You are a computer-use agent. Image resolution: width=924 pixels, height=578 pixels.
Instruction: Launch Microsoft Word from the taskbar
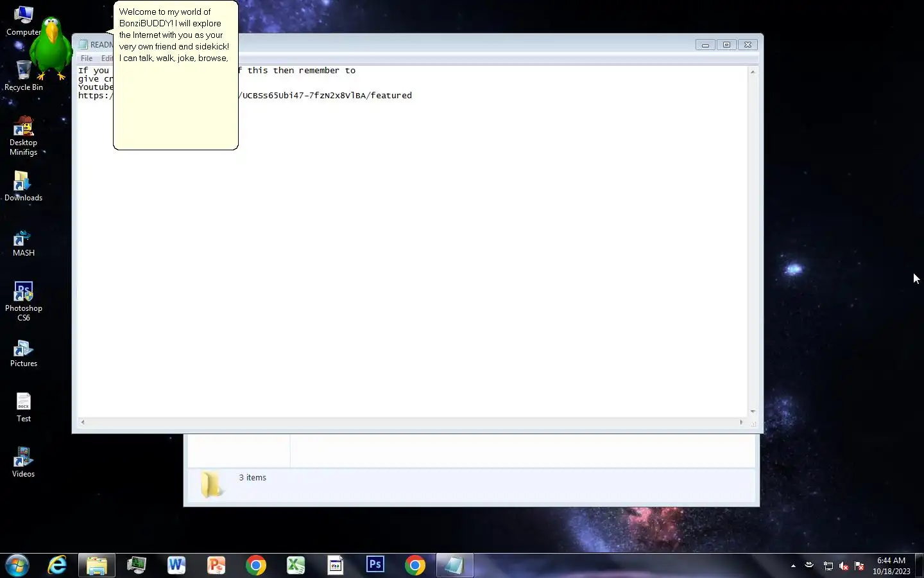(x=176, y=566)
